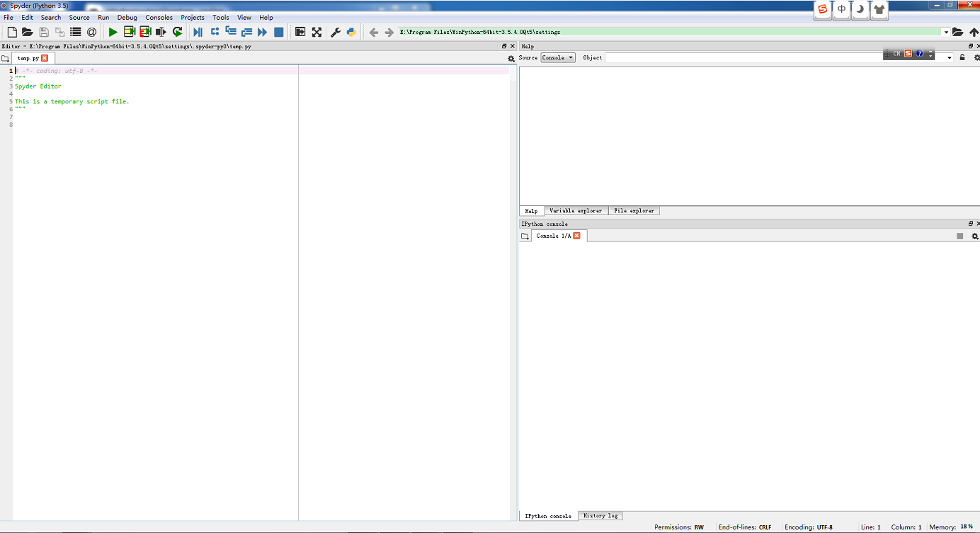Open Spyder preferences via the wrench icon
Viewport: 980px width, 533px height.
coord(335,32)
